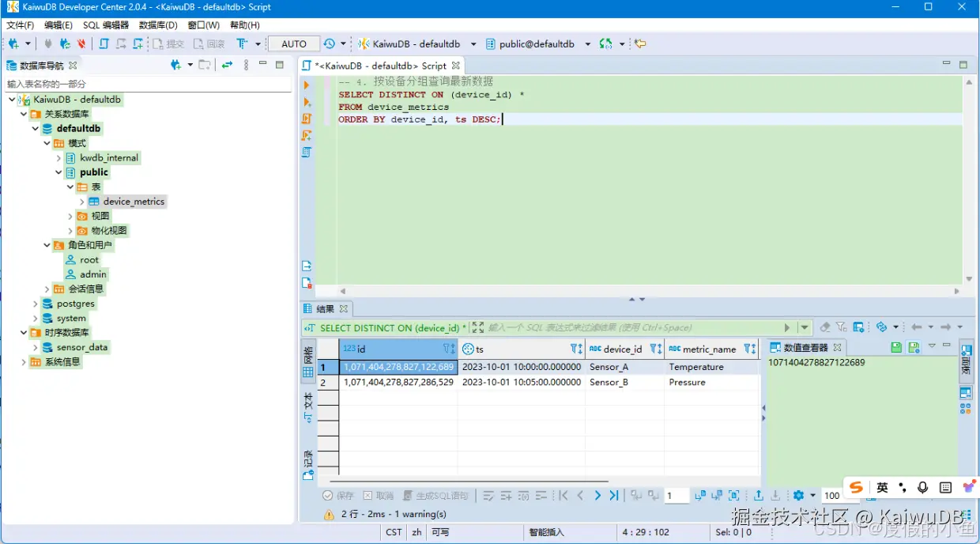
Task: Go to the next result page arrow
Action: point(597,496)
